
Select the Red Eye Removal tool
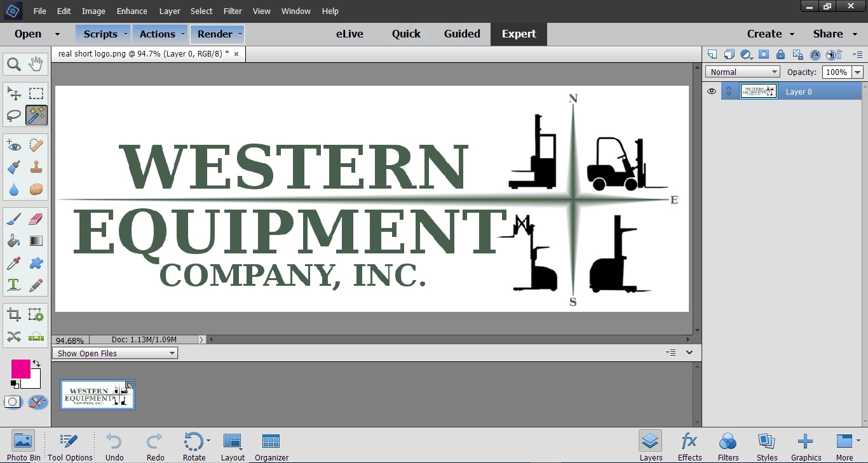coord(14,146)
